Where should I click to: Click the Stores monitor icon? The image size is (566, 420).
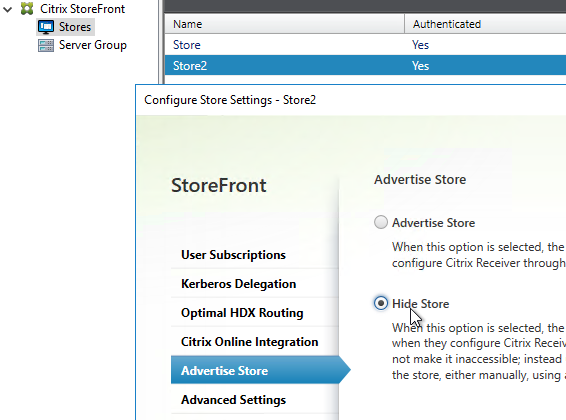coord(46,27)
